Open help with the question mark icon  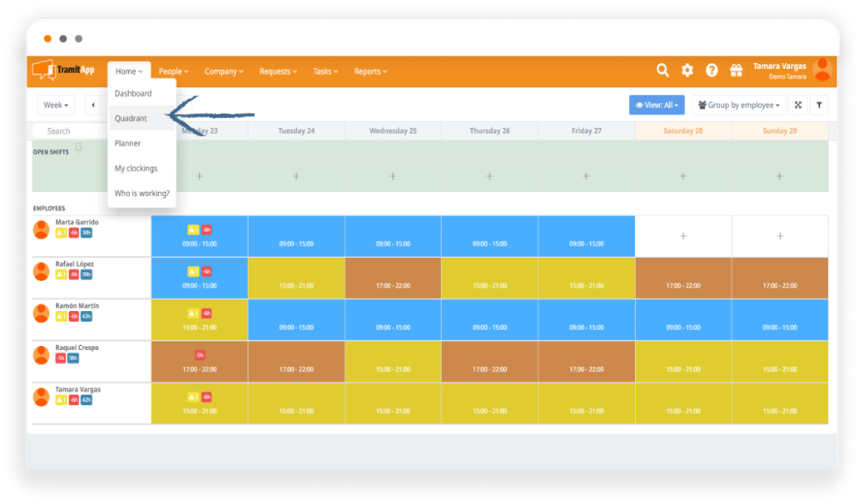(712, 71)
